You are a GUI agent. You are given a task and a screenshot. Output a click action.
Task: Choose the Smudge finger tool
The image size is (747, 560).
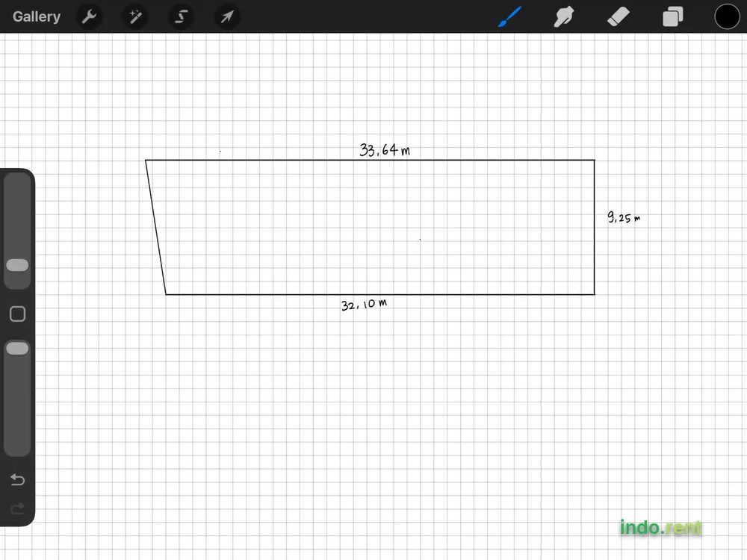[x=563, y=16]
